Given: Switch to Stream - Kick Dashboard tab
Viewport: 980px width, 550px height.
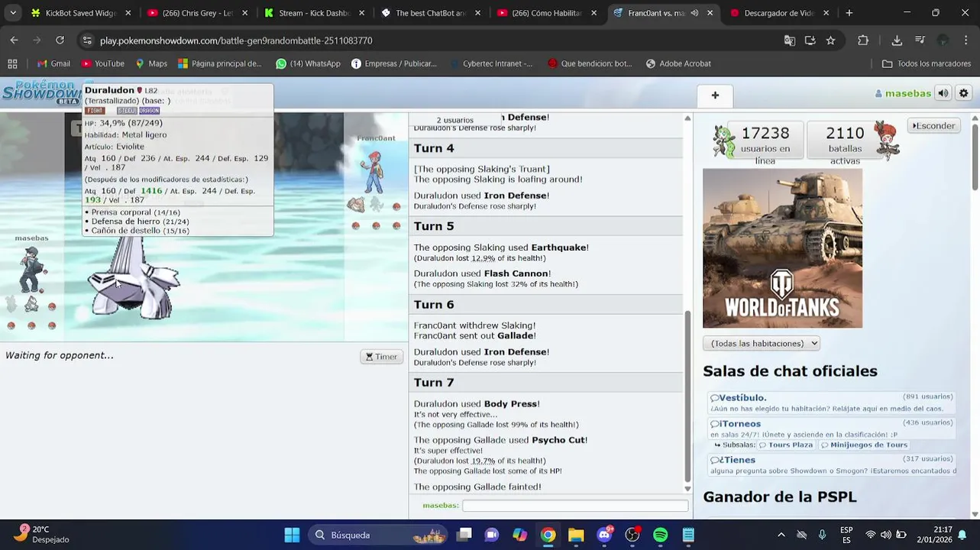Looking at the screenshot, I should tap(314, 13).
